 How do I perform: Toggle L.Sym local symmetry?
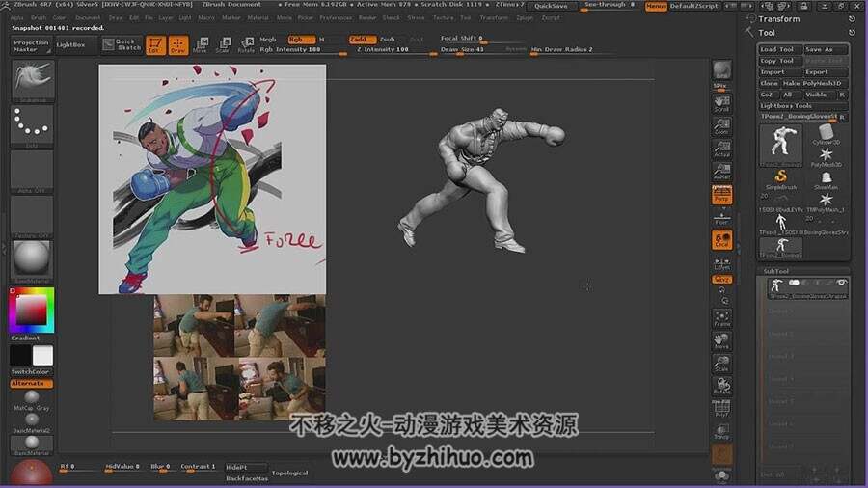click(721, 263)
